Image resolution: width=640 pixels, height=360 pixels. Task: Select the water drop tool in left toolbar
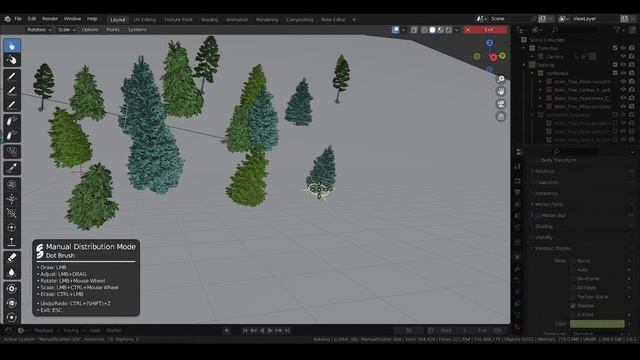12,272
